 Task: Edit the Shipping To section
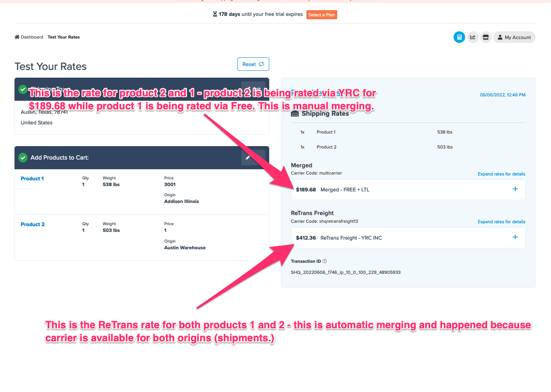253,89
